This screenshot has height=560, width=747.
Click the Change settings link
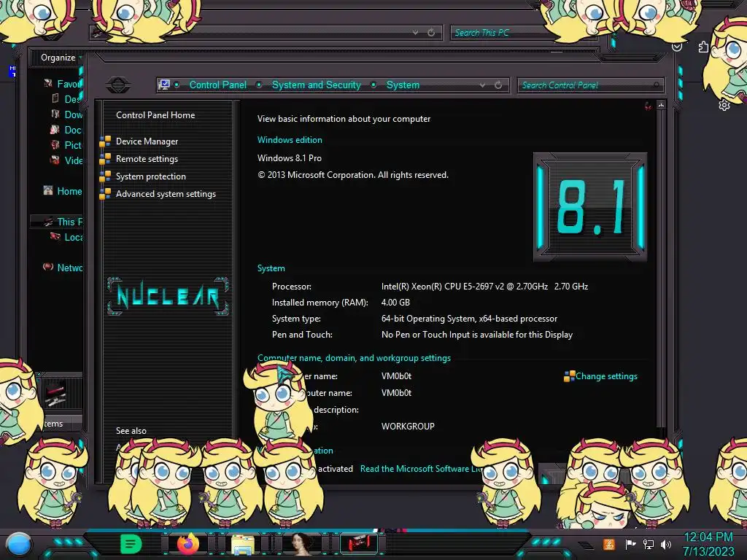click(606, 376)
